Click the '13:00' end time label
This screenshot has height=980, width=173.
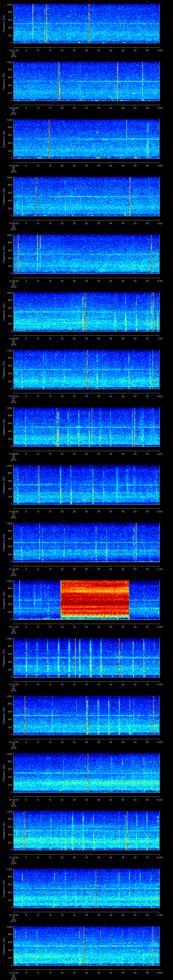(x=159, y=685)
